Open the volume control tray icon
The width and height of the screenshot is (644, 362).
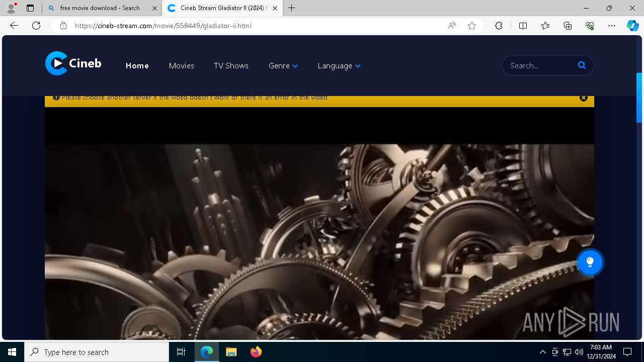pyautogui.click(x=579, y=352)
